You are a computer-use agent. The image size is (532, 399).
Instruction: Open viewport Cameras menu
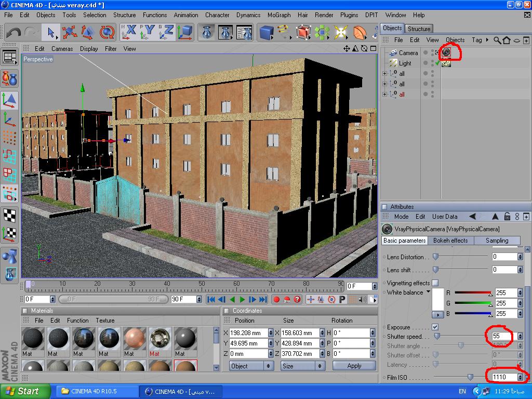tap(62, 49)
